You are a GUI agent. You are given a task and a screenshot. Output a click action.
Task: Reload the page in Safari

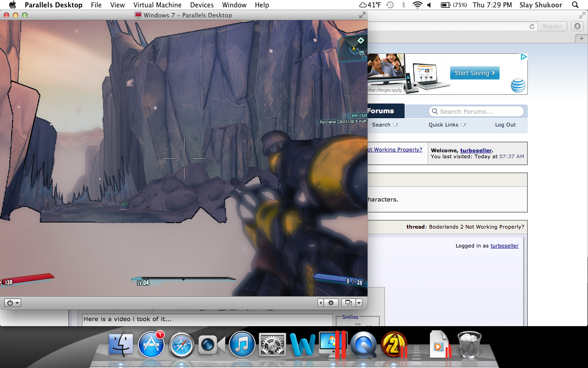point(532,26)
